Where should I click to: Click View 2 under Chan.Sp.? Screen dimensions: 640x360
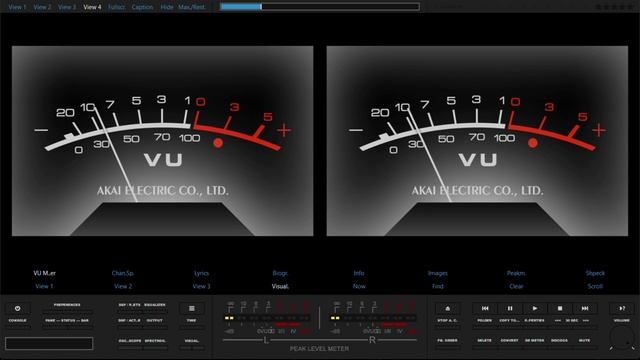point(123,286)
